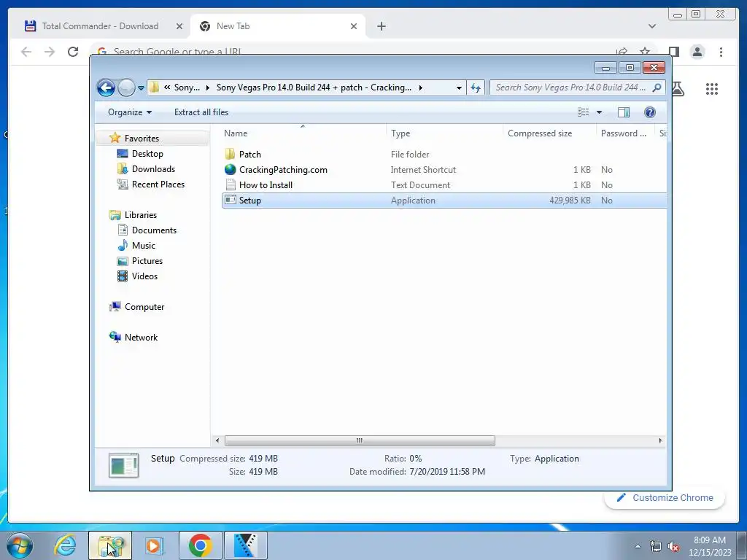Open Videos library

144,276
